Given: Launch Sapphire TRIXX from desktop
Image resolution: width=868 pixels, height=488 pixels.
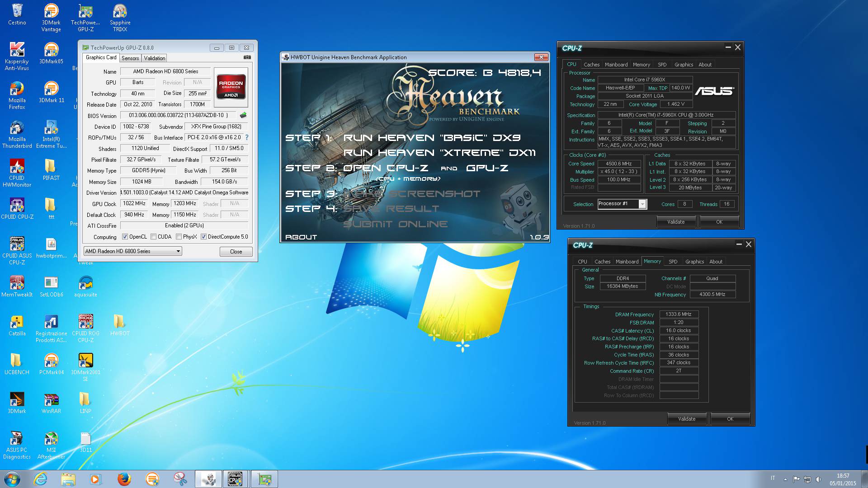Looking at the screenshot, I should coord(120,18).
